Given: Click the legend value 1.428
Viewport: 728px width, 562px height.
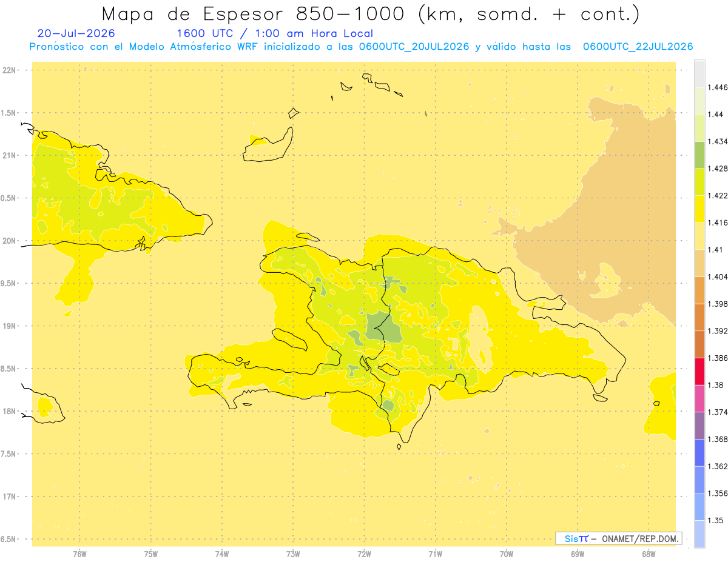Looking at the screenshot, I should [x=718, y=169].
